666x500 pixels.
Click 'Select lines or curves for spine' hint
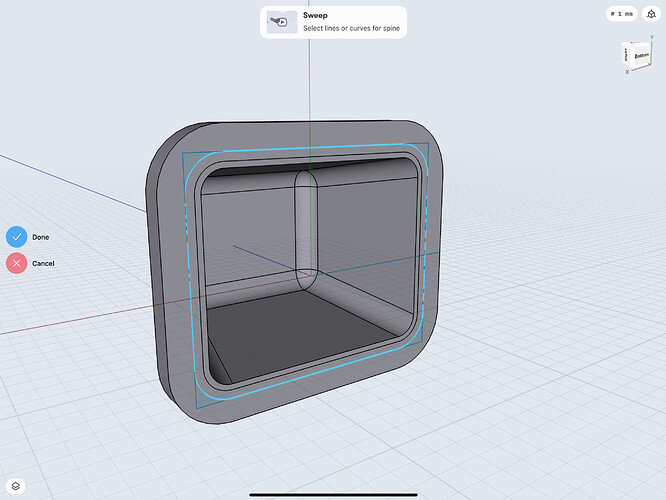351,28
